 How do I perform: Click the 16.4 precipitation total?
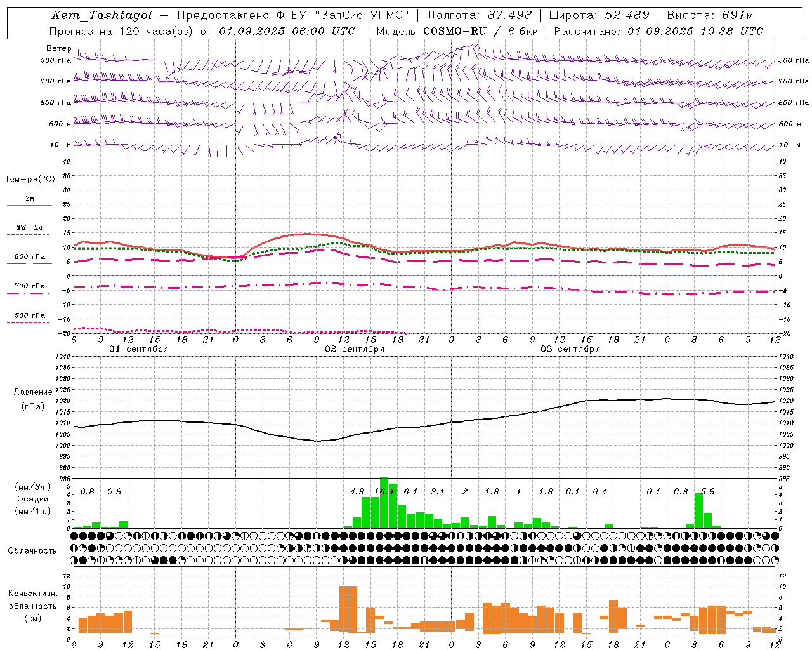[x=384, y=492]
